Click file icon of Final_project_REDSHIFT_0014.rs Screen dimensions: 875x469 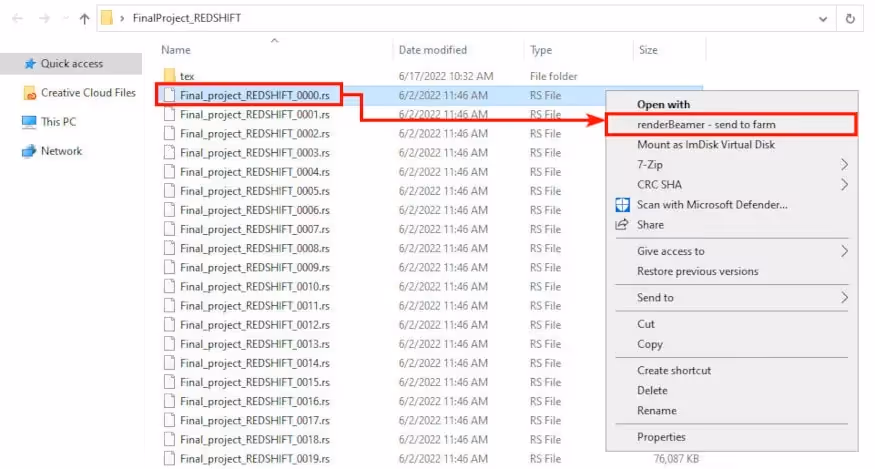[169, 362]
